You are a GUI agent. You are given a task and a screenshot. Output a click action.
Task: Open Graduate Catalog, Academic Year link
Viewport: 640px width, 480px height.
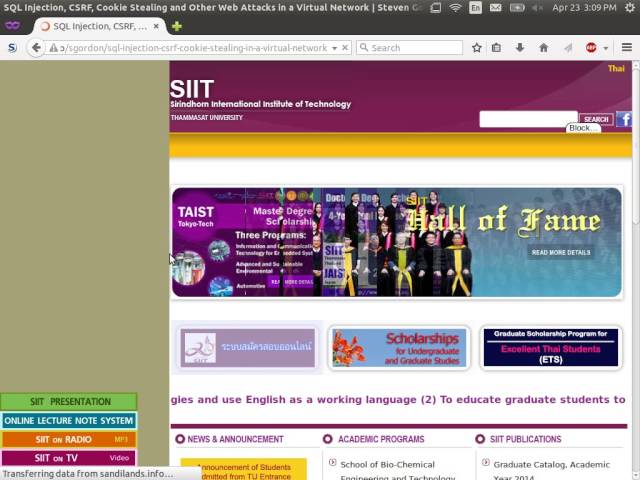pos(551,471)
